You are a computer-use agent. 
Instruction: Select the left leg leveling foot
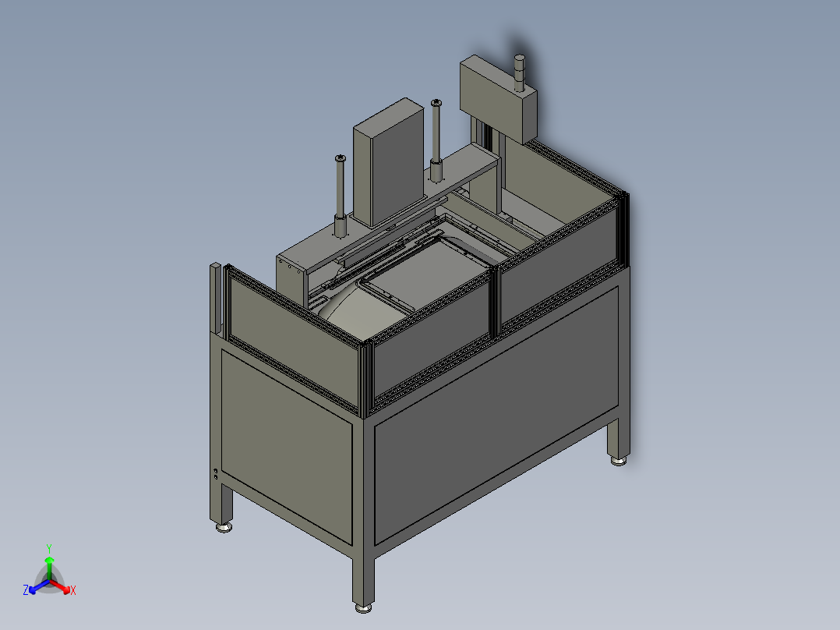(224, 528)
